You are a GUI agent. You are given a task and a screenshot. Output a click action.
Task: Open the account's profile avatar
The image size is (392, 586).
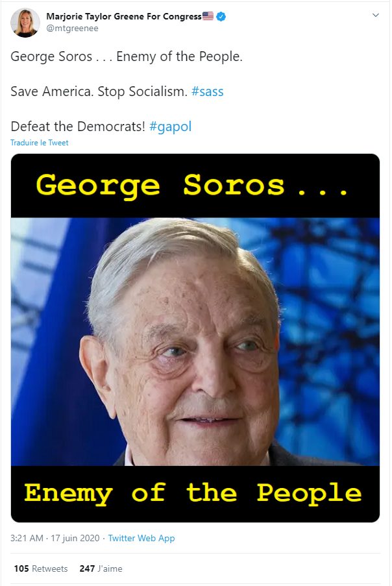[x=25, y=23]
